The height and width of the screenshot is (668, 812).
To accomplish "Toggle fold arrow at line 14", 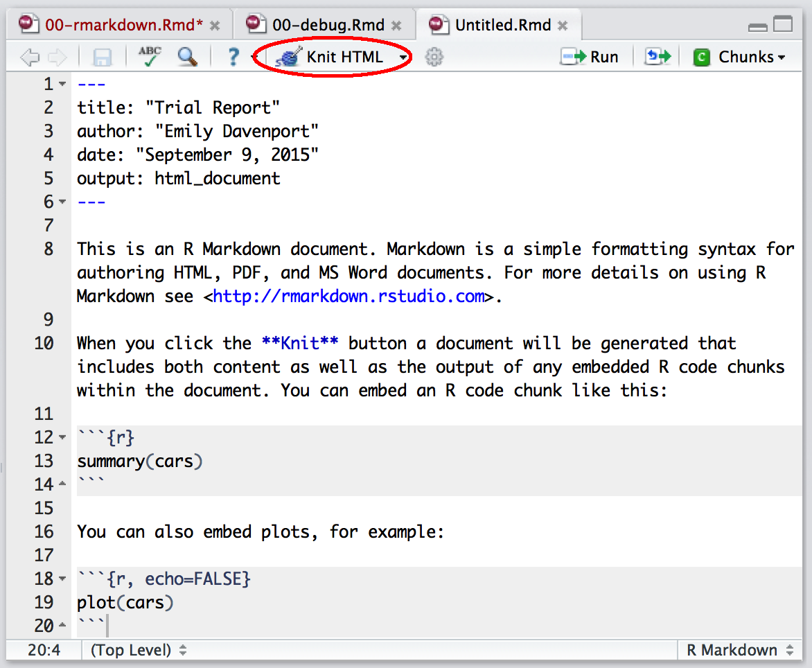I will pyautogui.click(x=62, y=484).
